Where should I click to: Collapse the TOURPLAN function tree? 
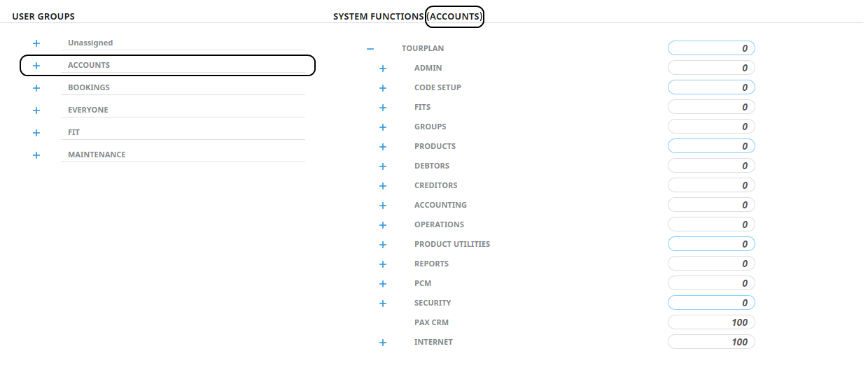click(x=370, y=49)
